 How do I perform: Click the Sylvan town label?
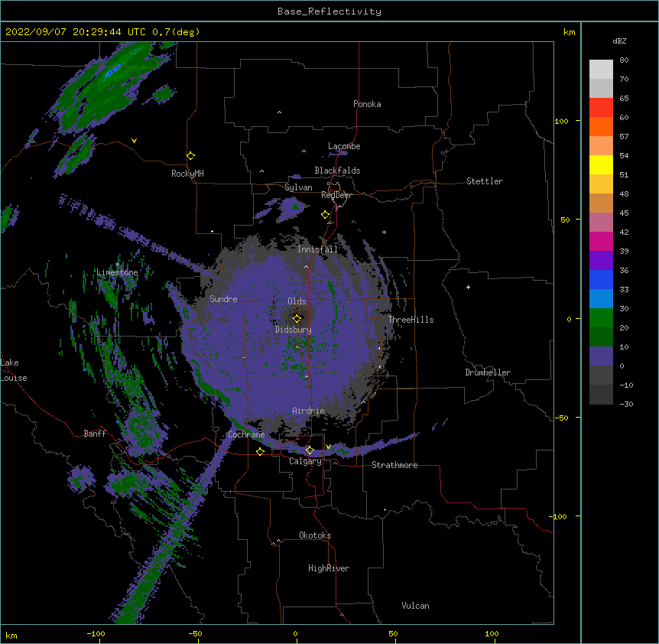click(298, 187)
